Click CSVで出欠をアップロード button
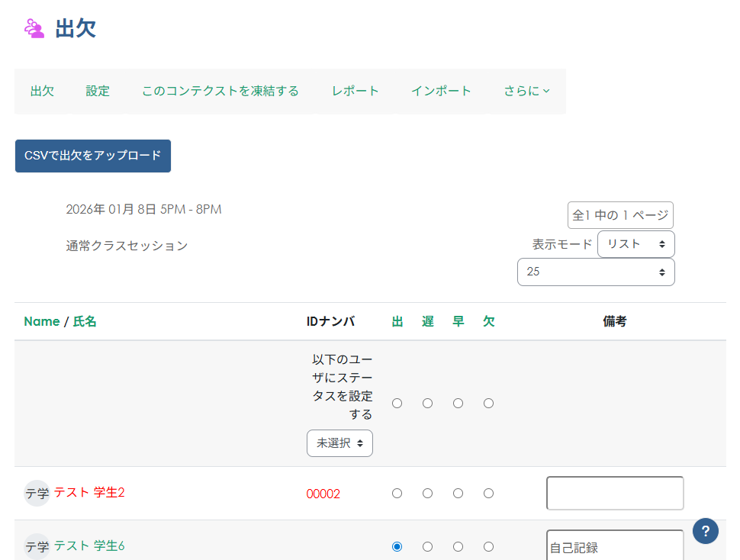The width and height of the screenshot is (740, 560). 93,156
